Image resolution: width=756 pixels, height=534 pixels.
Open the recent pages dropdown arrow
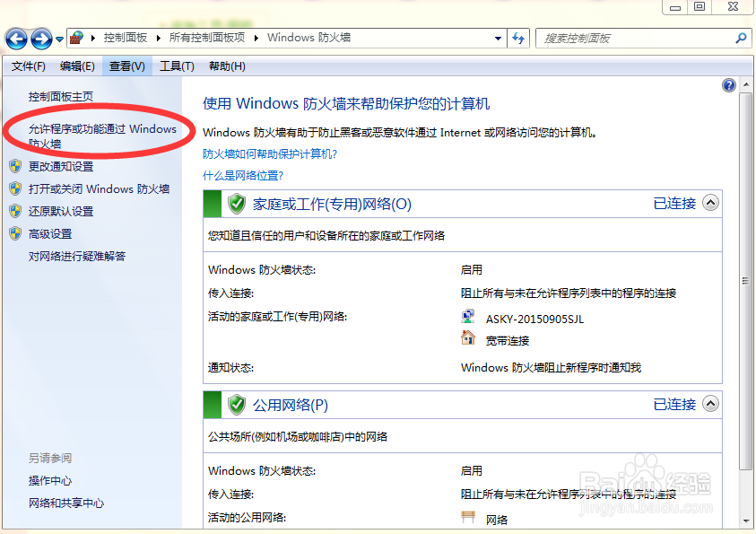[x=59, y=39]
